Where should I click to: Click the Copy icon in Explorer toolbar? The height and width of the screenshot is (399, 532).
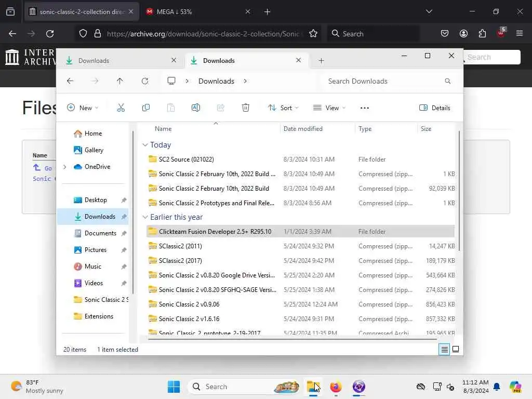point(146,108)
